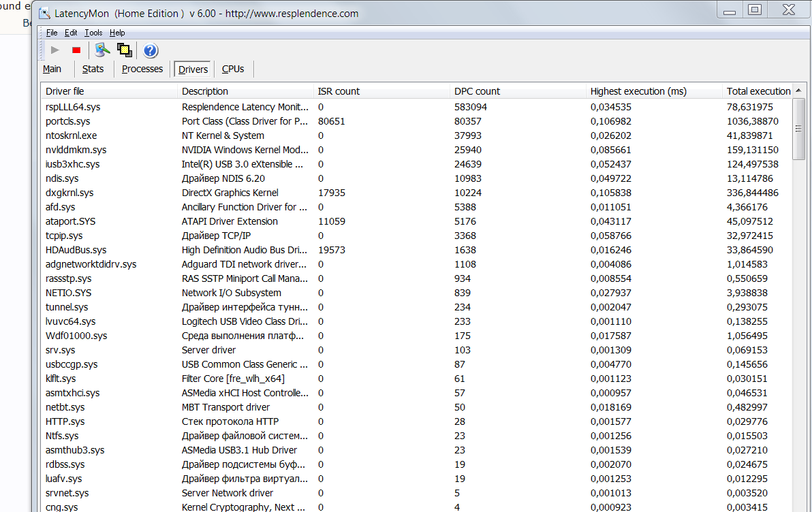Image resolution: width=812 pixels, height=512 pixels.
Task: Select the Drivers tab
Action: click(193, 69)
